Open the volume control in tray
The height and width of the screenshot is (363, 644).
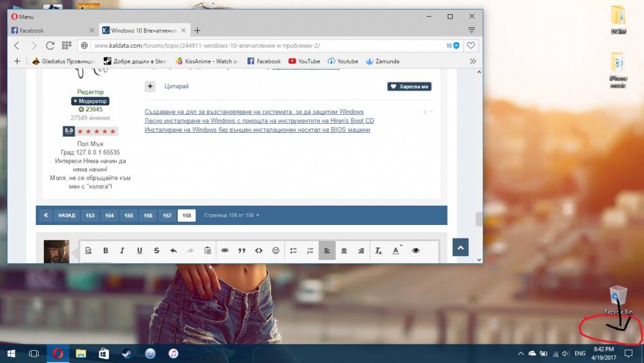[565, 353]
